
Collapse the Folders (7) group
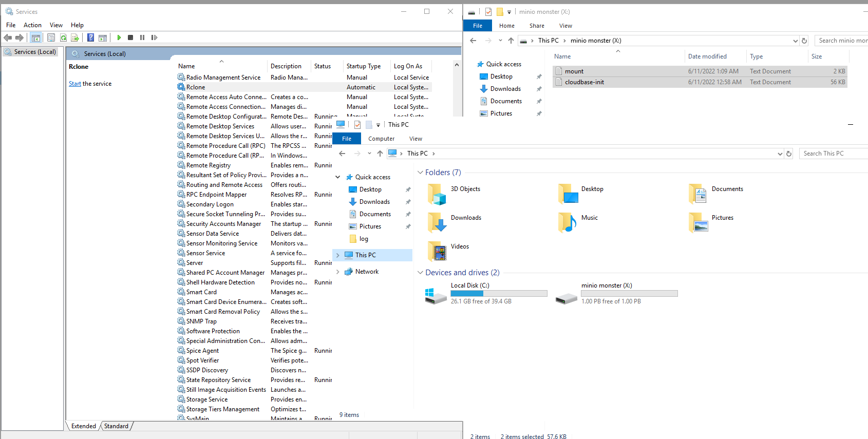pyautogui.click(x=420, y=173)
